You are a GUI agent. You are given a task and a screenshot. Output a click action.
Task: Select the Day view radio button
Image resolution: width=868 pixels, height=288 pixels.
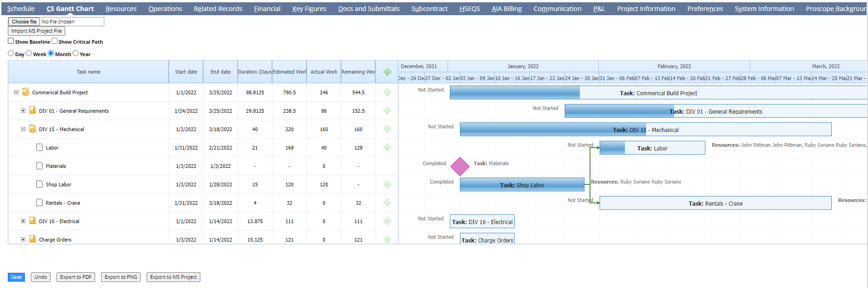(x=11, y=53)
